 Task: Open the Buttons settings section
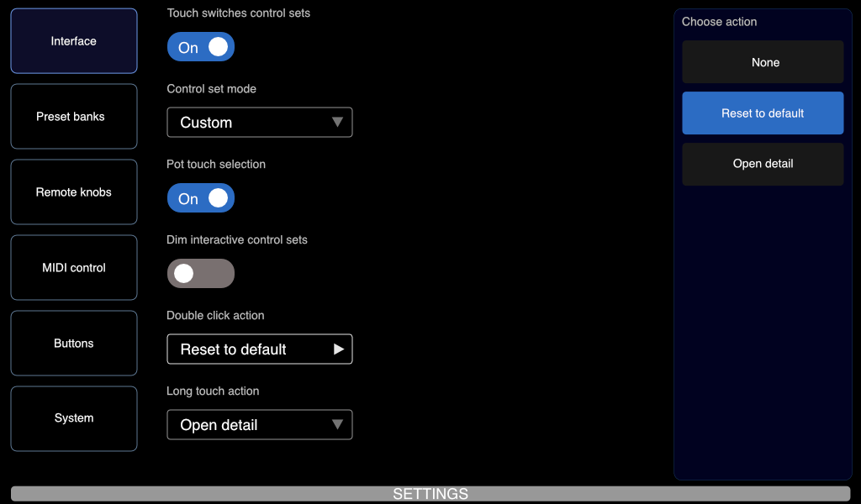(x=74, y=344)
